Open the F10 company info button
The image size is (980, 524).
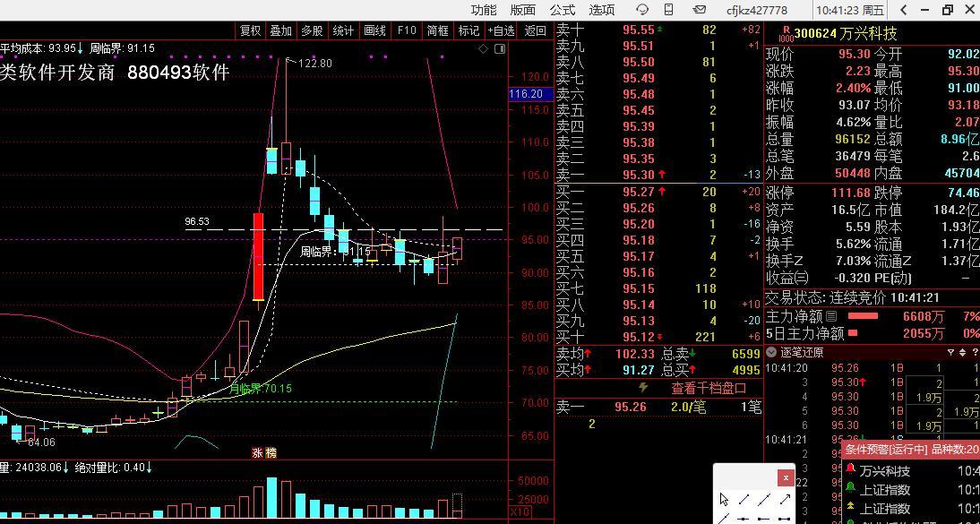click(x=407, y=30)
